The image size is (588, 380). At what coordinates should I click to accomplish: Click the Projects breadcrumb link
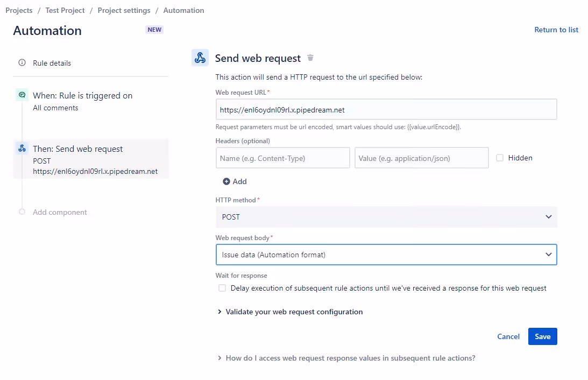(19, 11)
